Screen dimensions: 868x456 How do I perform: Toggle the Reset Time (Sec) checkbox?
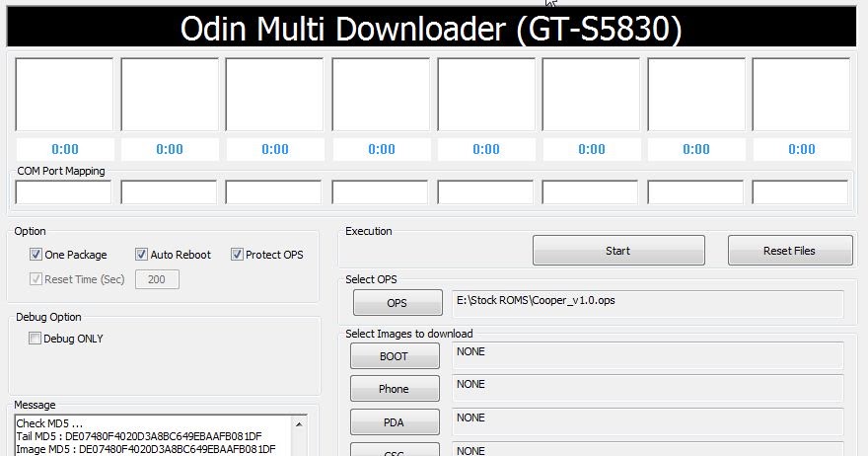tap(36, 278)
